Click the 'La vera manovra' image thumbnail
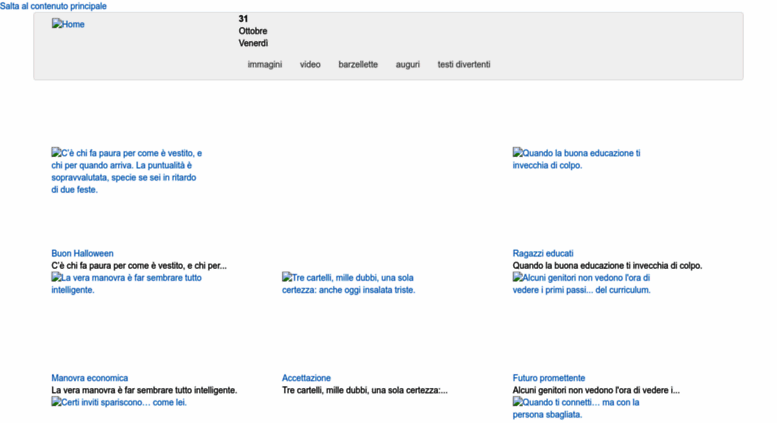777x423 pixels. [x=126, y=283]
